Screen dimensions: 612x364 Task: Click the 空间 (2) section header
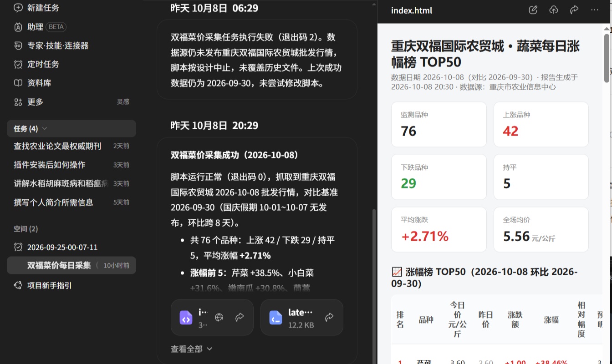click(26, 229)
